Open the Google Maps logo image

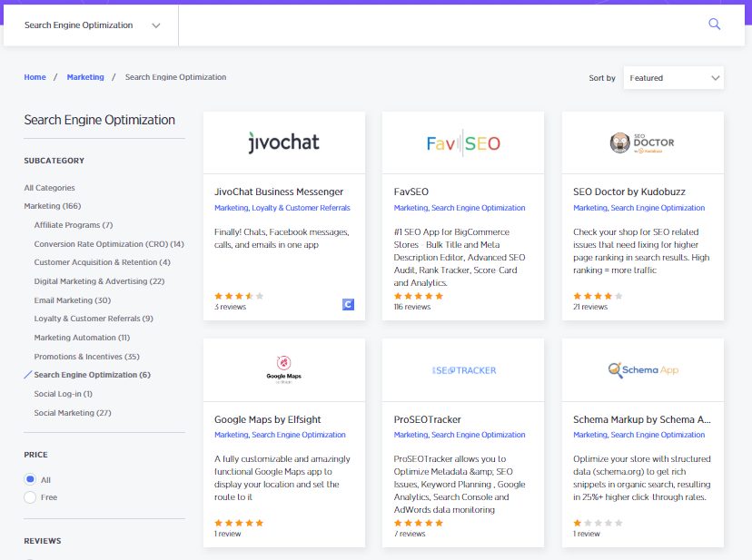(284, 370)
